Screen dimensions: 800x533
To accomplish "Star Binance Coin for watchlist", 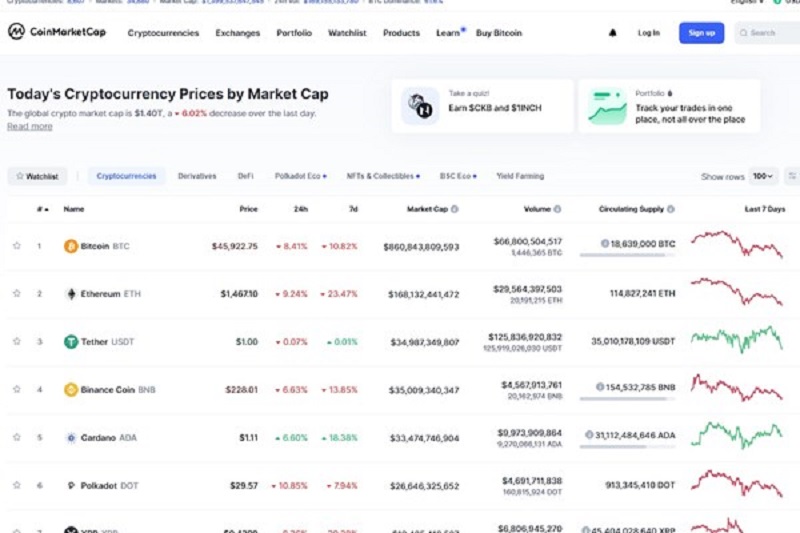I will (x=17, y=389).
